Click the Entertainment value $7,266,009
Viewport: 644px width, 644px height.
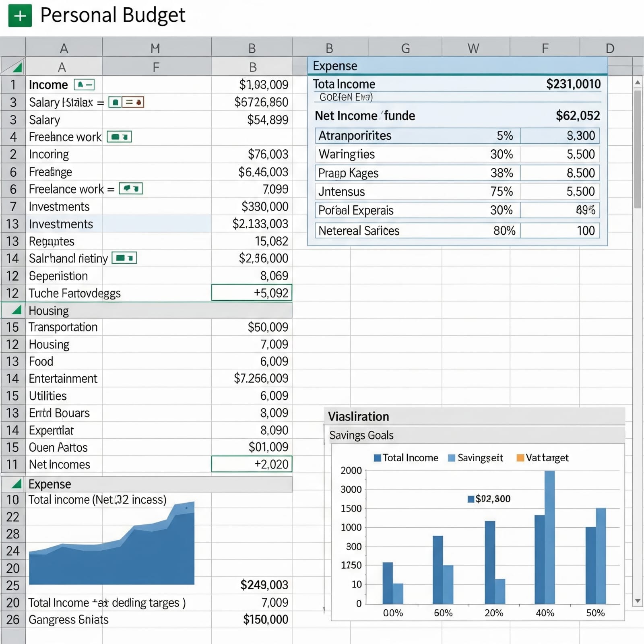[261, 378]
